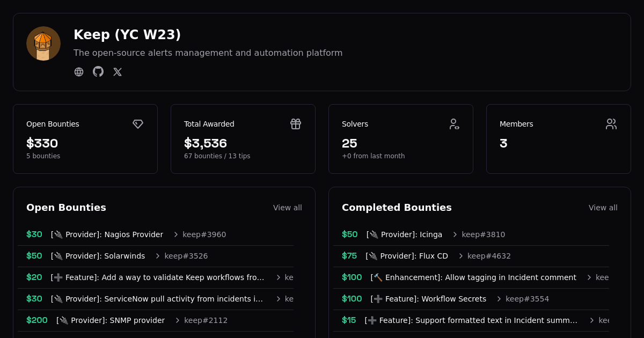This screenshot has height=338, width=644.
Task: Click chevron beside keep#3526
Action: (x=158, y=256)
